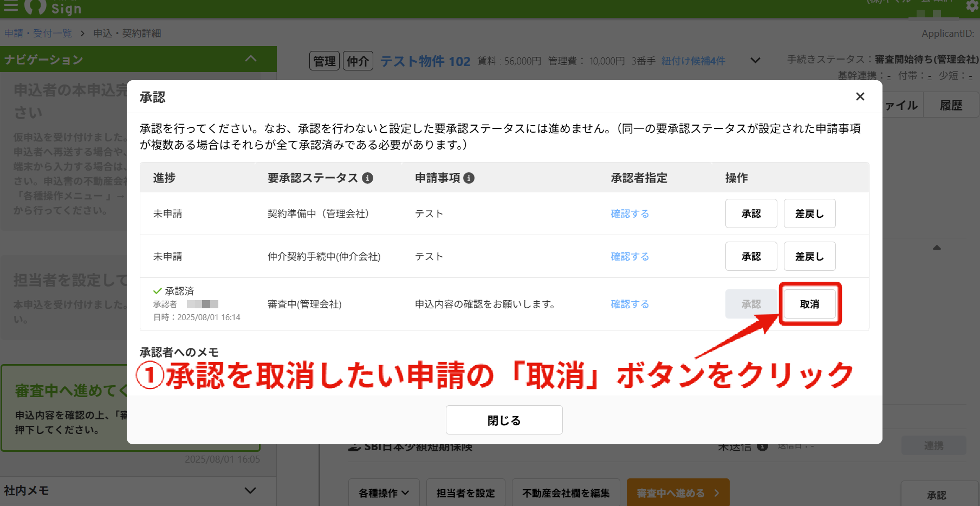Switch to the 履歴 tab
This screenshot has height=506, width=980.
click(x=951, y=105)
